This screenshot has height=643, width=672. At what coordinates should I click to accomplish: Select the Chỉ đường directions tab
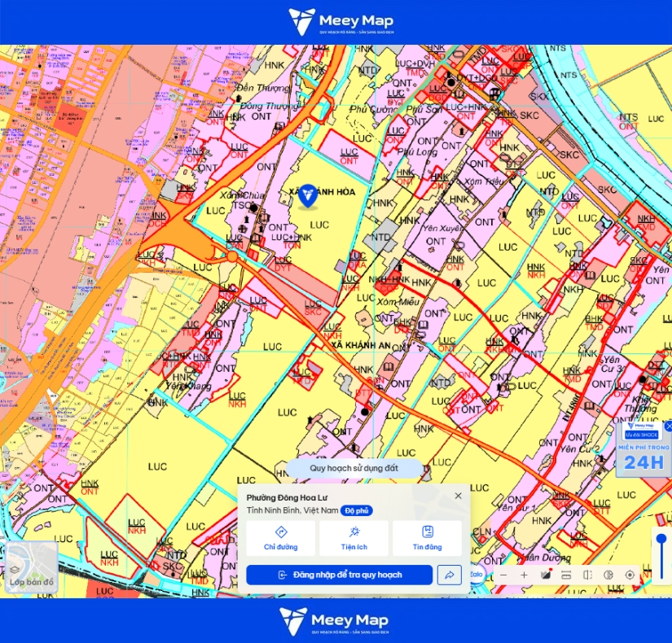[x=281, y=539]
